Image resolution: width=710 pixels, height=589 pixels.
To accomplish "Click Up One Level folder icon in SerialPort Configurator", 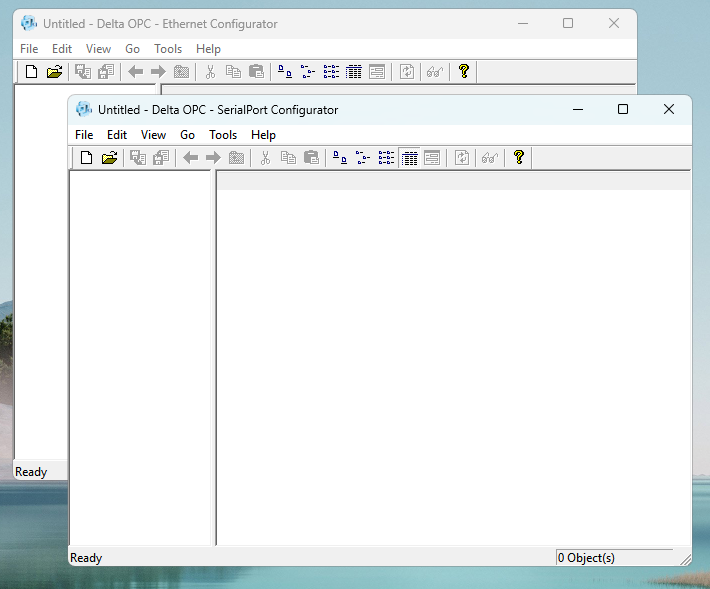I will [x=236, y=158].
